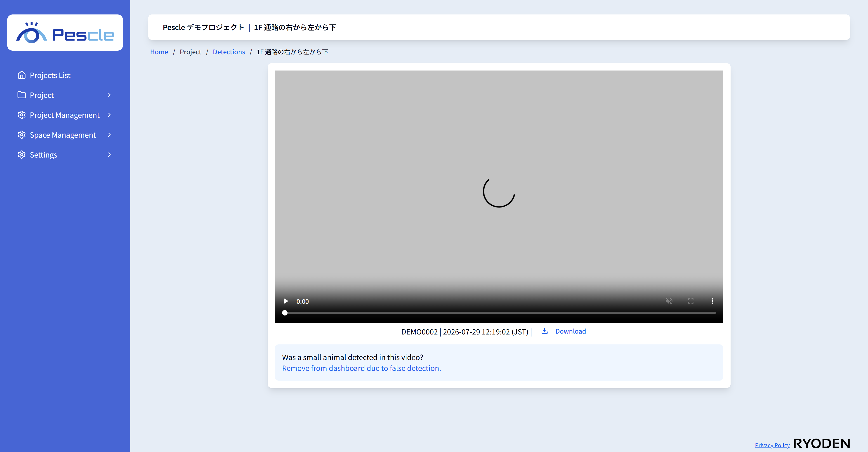Click the DEMO0002 device label

[x=419, y=332]
